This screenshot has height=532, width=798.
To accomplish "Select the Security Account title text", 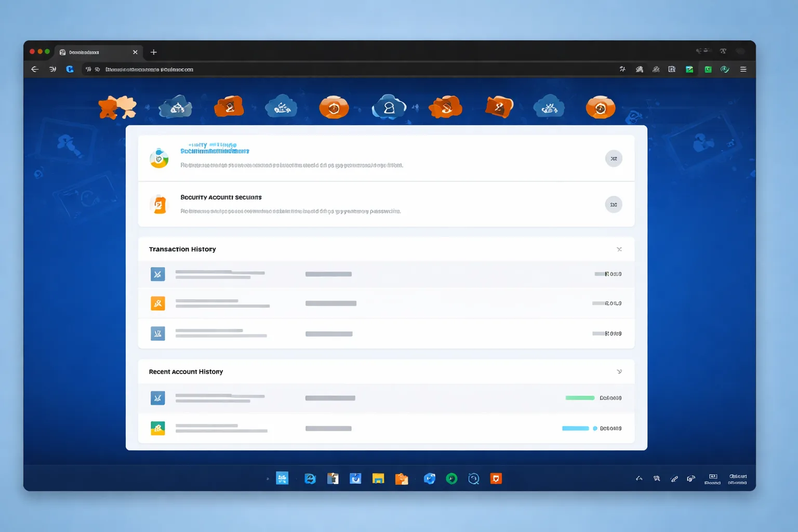I will tap(221, 197).
